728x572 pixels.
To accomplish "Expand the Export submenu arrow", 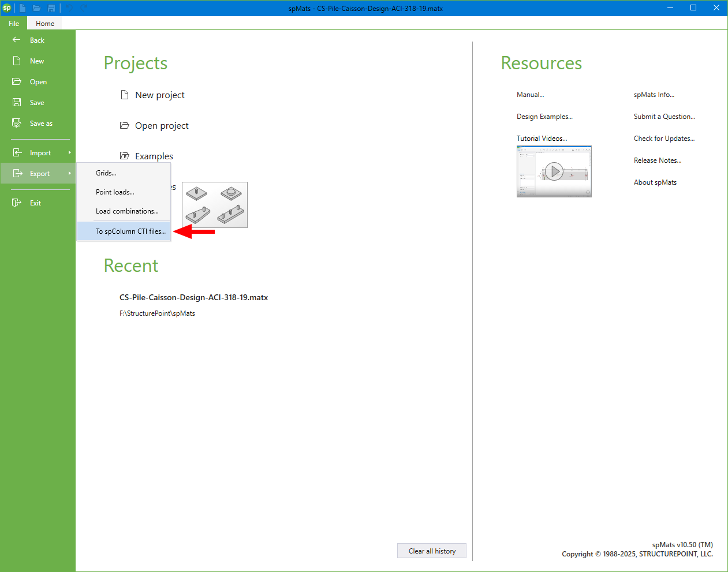I will pyautogui.click(x=69, y=173).
